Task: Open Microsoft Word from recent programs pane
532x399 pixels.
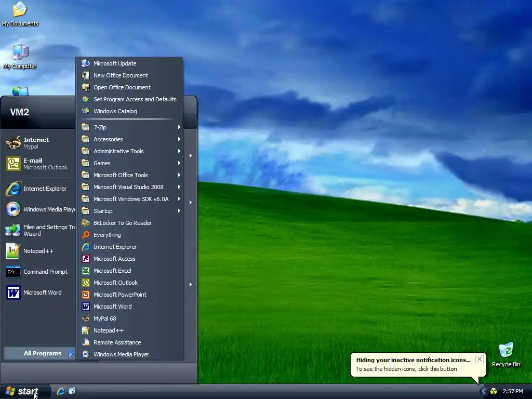Action: pyautogui.click(x=39, y=292)
